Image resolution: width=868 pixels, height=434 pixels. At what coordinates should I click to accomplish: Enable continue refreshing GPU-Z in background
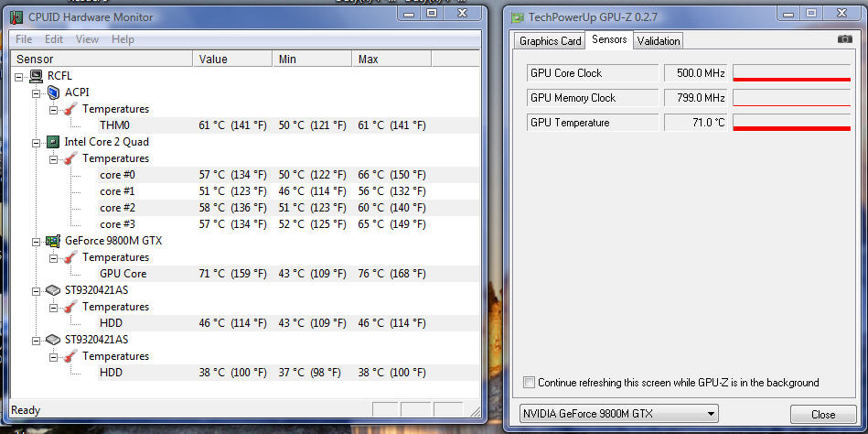[530, 383]
